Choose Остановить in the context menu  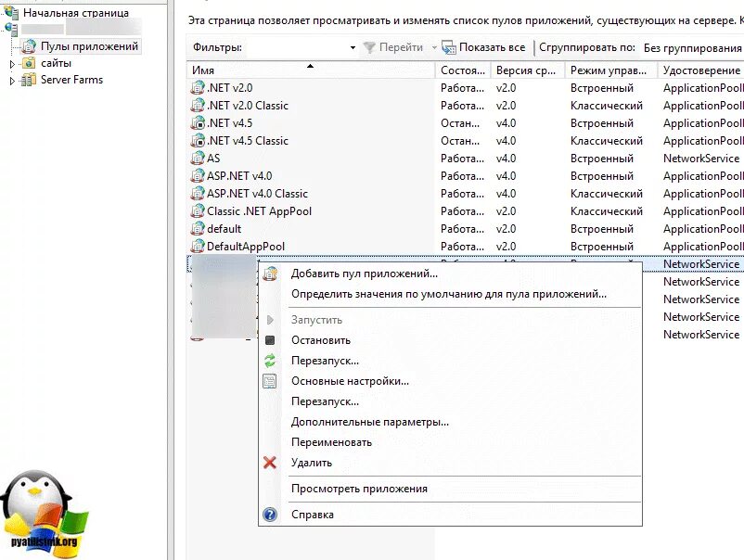pos(321,340)
